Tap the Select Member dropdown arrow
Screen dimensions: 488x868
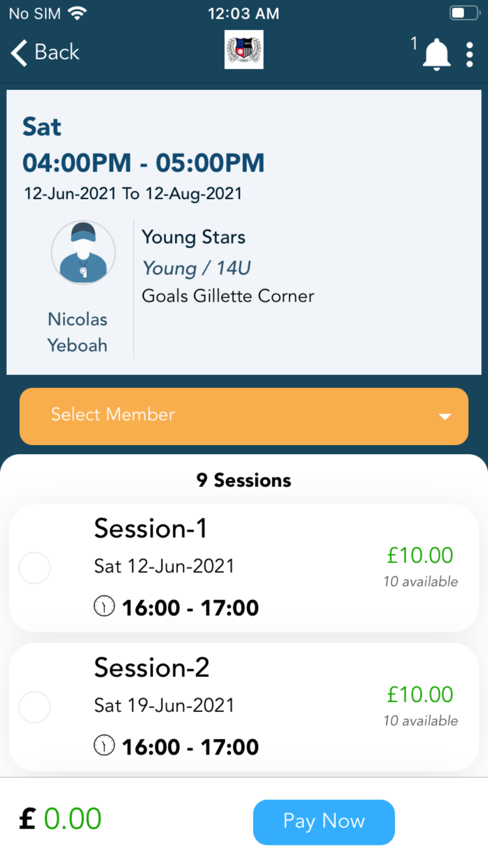coord(445,417)
